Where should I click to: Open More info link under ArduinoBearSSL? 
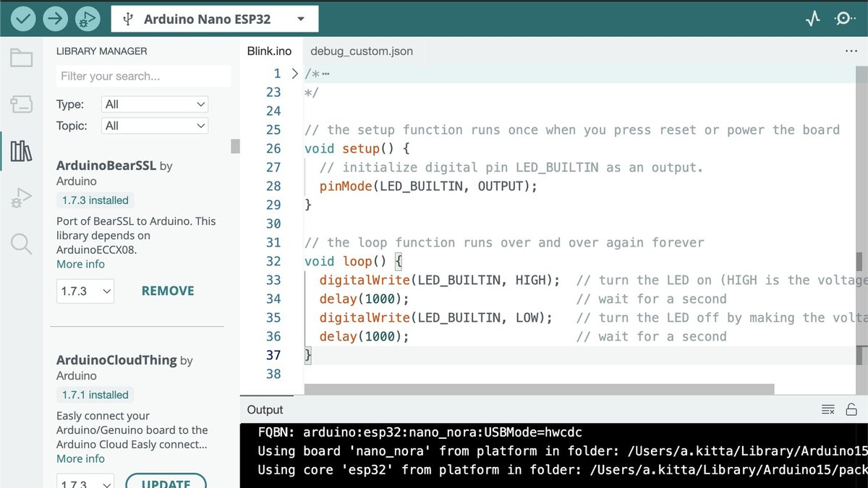point(80,264)
